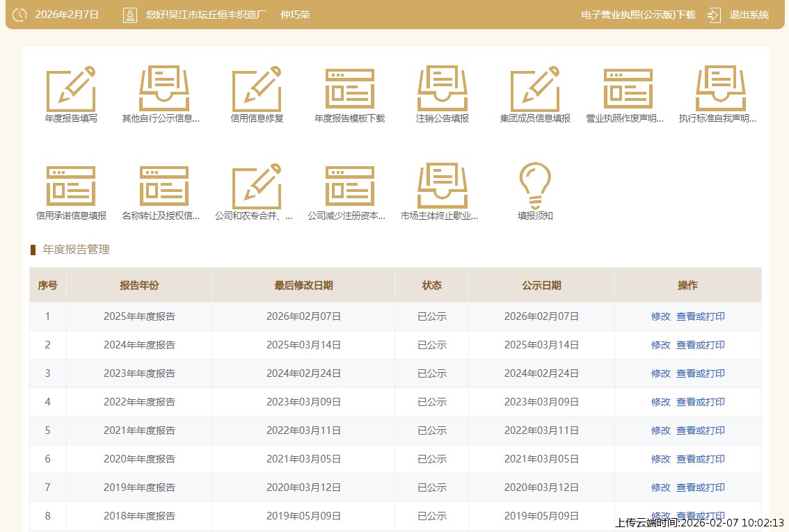Click 修改 for 2025年度报告
The image size is (789, 532).
coord(660,316)
